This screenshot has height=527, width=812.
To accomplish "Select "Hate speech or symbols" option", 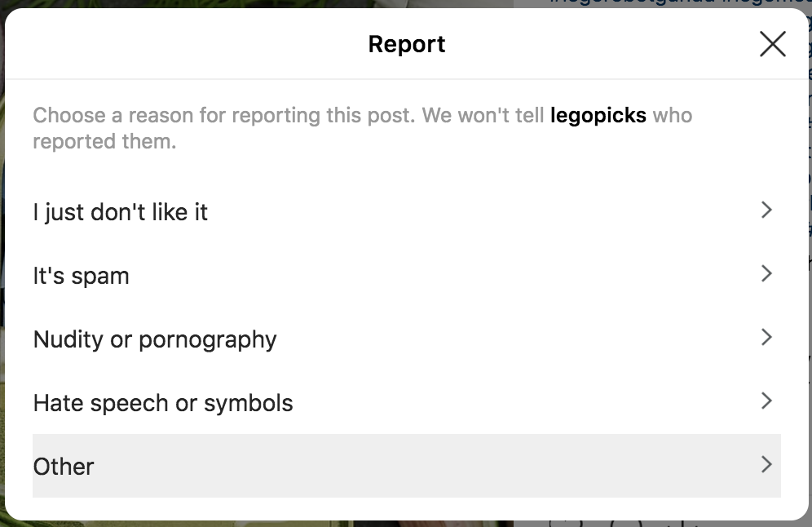I will (407, 402).
